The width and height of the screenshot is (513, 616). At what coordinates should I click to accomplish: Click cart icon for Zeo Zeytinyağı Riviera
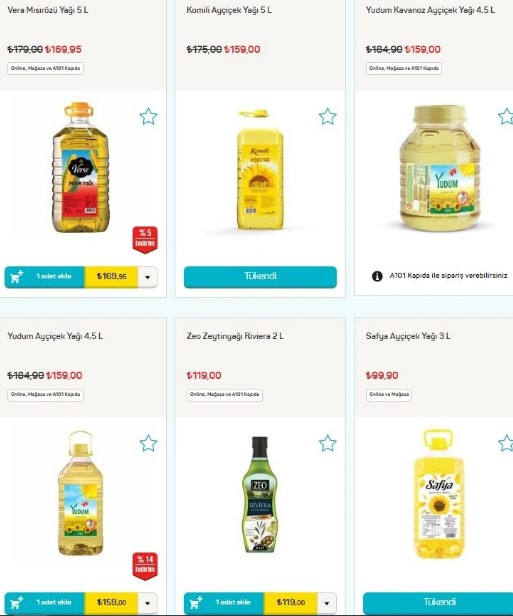click(196, 603)
